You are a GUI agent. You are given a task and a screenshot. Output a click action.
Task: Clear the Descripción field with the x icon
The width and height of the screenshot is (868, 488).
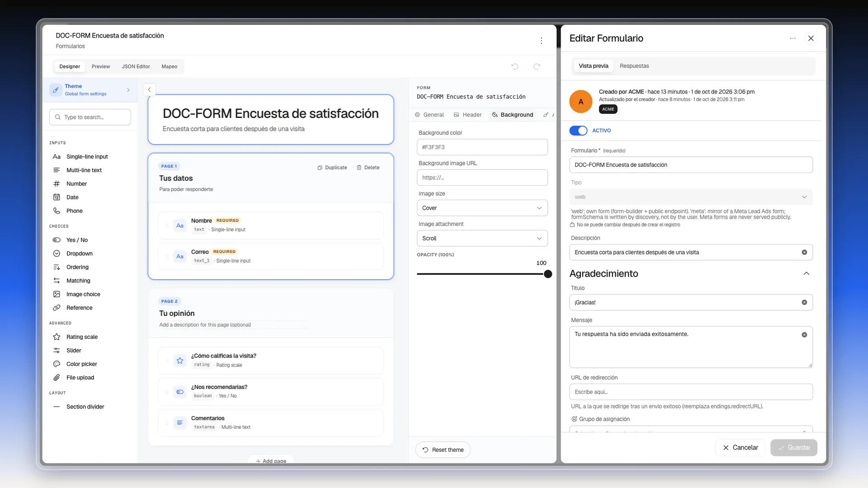(x=804, y=252)
